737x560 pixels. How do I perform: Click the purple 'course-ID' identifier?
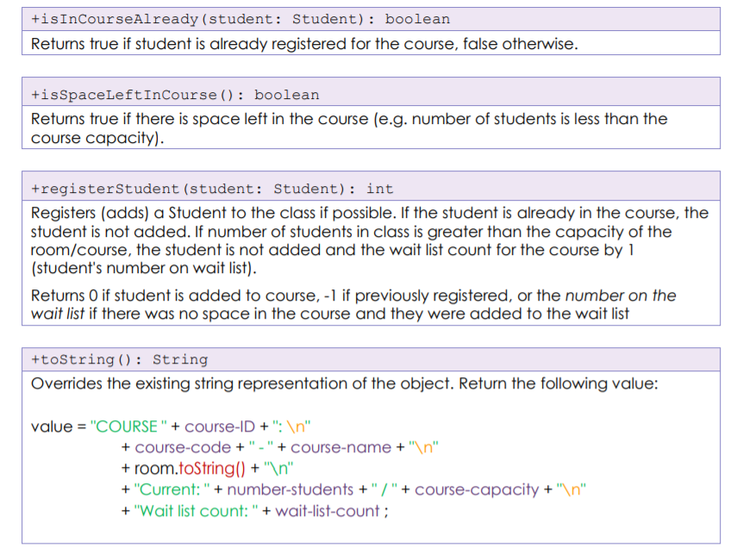[x=220, y=426]
